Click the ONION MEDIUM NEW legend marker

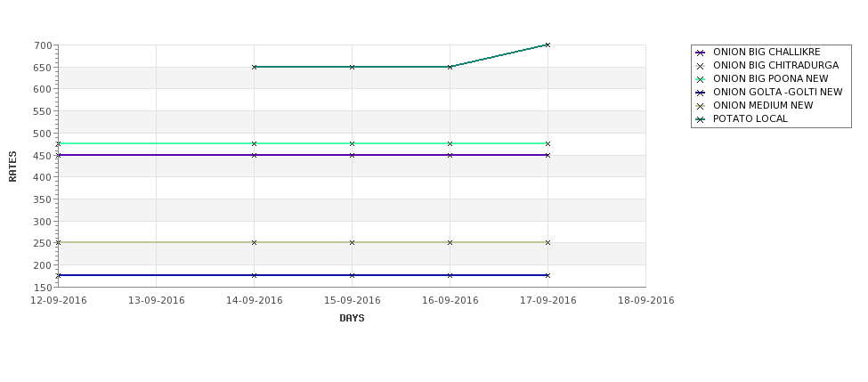(x=701, y=106)
